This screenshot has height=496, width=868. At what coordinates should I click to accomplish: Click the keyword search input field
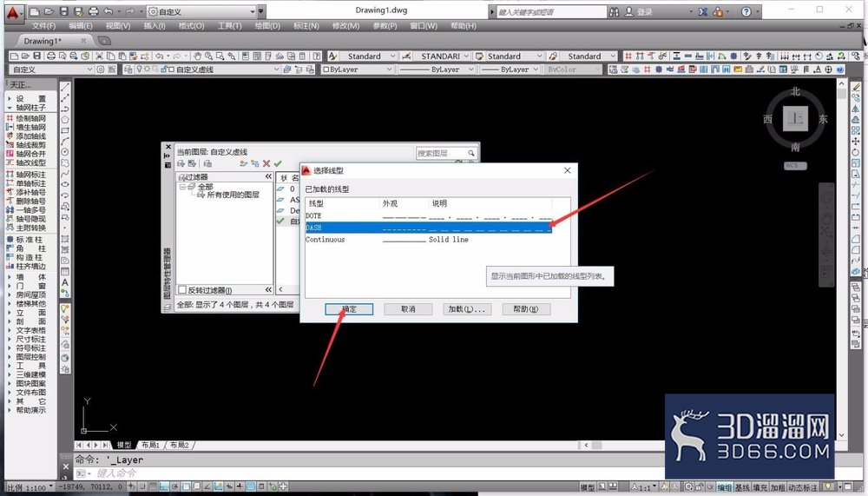pos(551,11)
